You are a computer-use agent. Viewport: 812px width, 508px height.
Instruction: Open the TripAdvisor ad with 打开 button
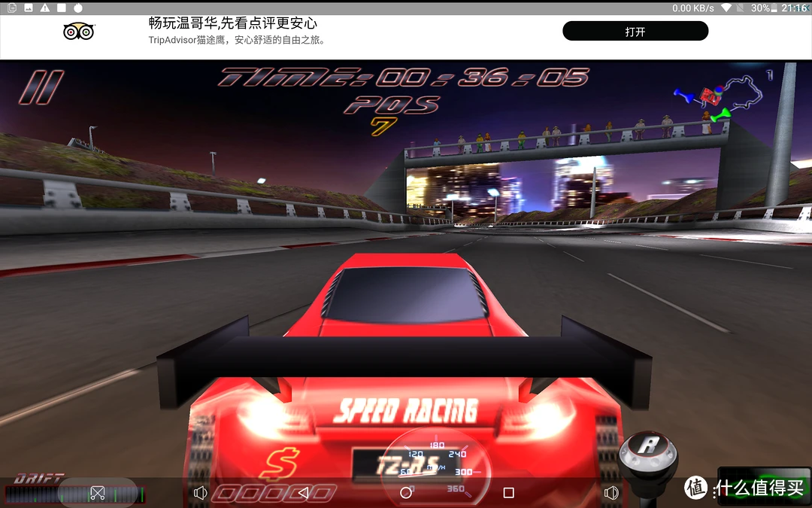click(x=635, y=31)
